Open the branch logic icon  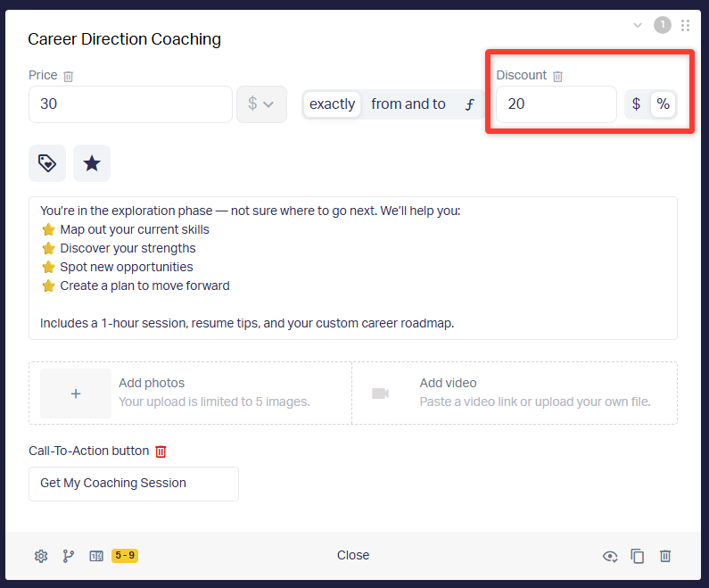(69, 556)
